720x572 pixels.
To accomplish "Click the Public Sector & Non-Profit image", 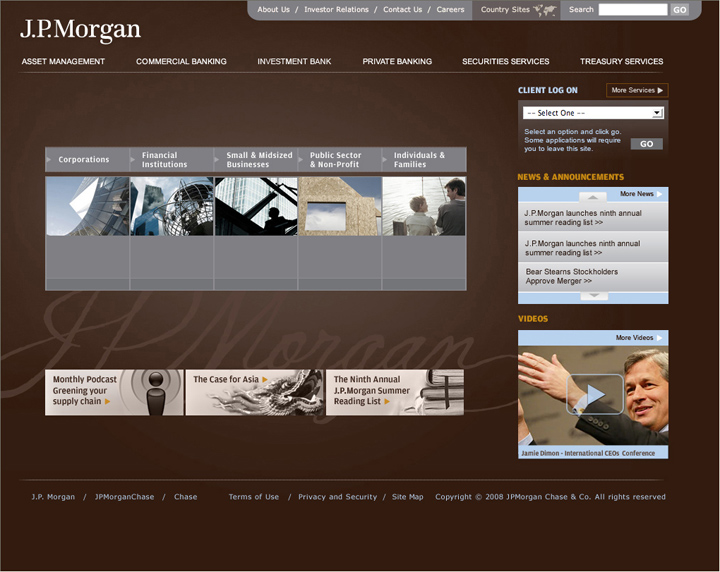I will coord(340,207).
